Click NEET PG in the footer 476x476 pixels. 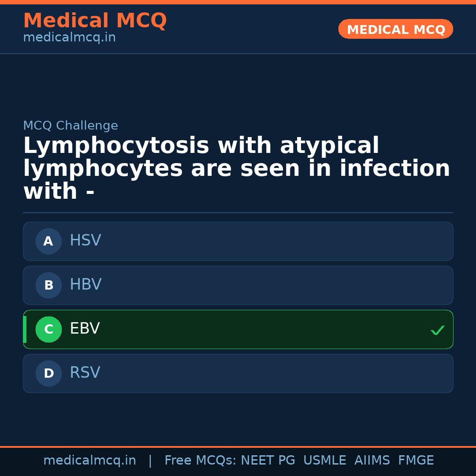pyautogui.click(x=268, y=461)
